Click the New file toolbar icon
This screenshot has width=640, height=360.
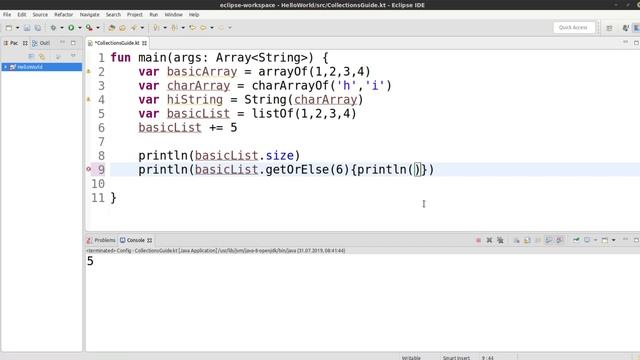(9, 28)
